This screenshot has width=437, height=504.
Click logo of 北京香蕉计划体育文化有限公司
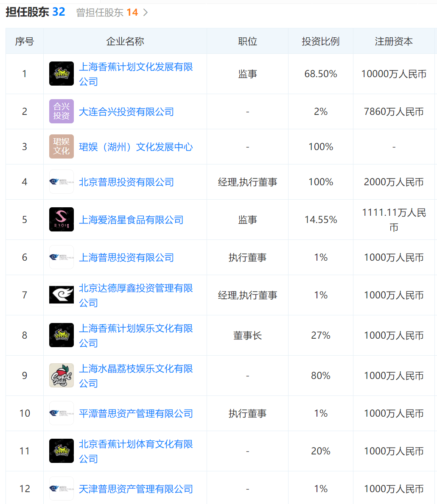click(62, 451)
